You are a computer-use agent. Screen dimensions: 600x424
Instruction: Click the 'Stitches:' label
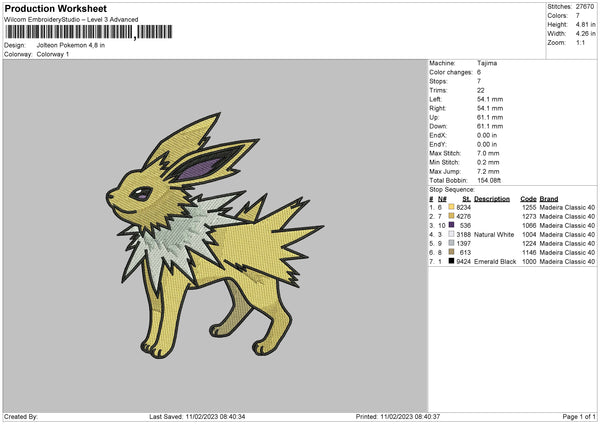pos(559,7)
